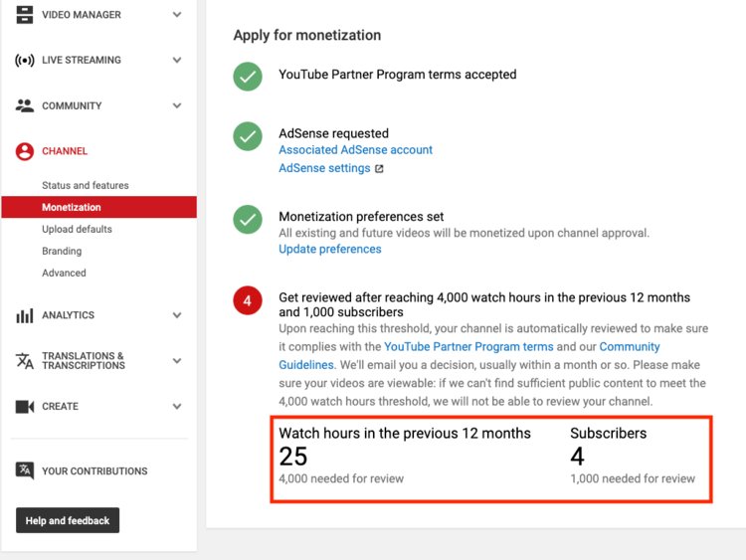Click the Community people icon
The width and height of the screenshot is (746, 560).
(x=25, y=105)
